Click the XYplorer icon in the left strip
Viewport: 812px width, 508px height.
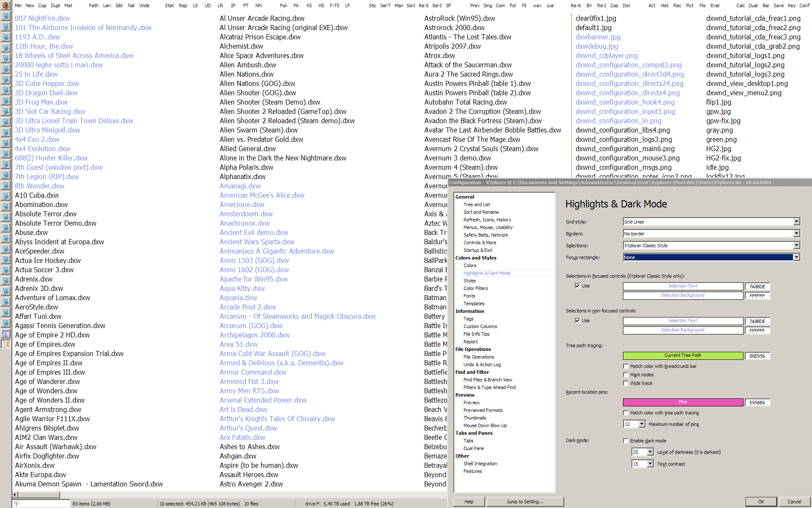(x=5, y=344)
